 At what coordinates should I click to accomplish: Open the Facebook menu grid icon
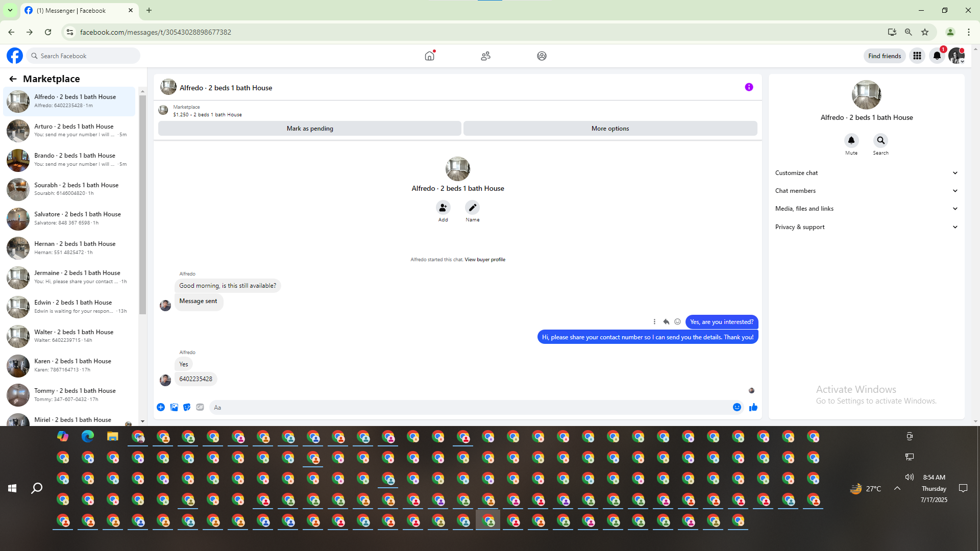tap(917, 56)
